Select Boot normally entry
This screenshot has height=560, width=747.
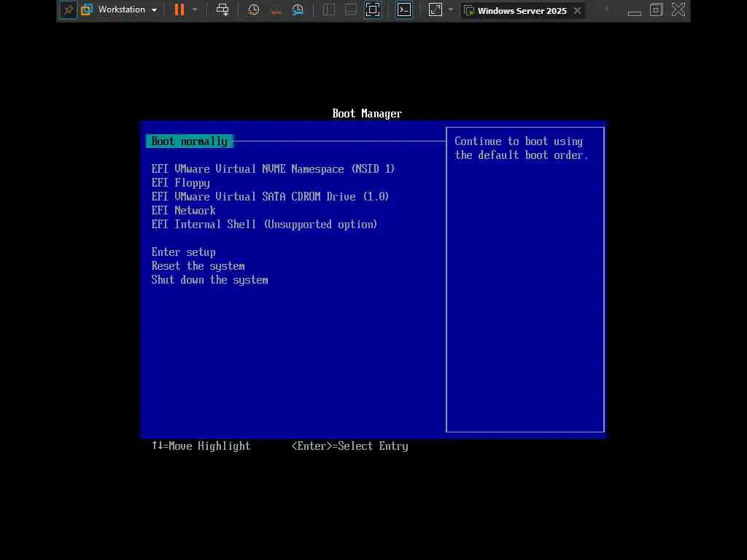pos(190,141)
